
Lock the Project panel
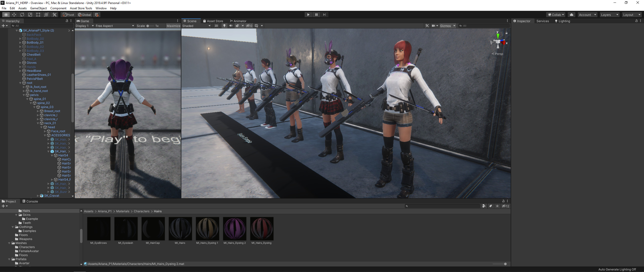click(x=503, y=201)
